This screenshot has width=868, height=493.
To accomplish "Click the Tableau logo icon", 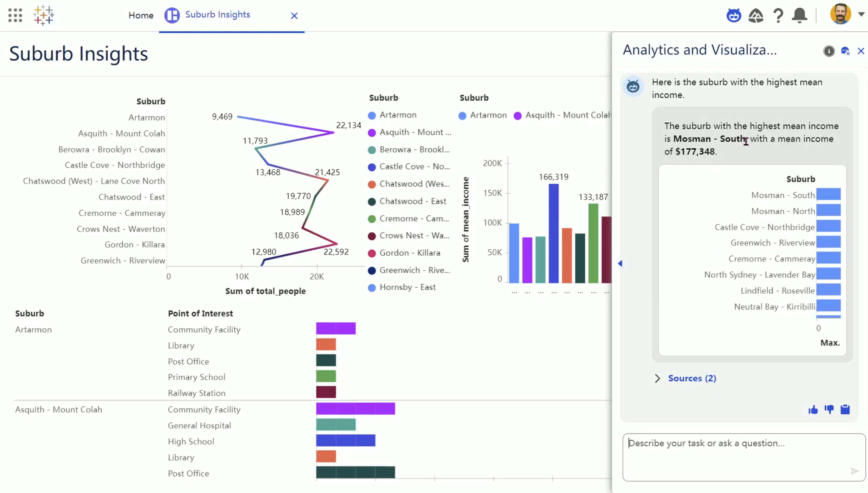I will tap(43, 15).
